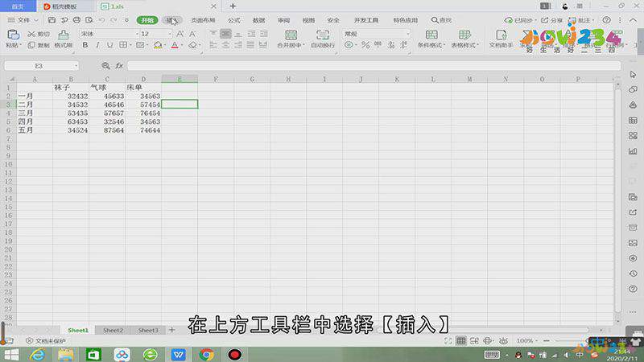This screenshot has width=644, height=362.
Task: Click the Wrap Text (自动换行) icon
Action: (x=323, y=35)
